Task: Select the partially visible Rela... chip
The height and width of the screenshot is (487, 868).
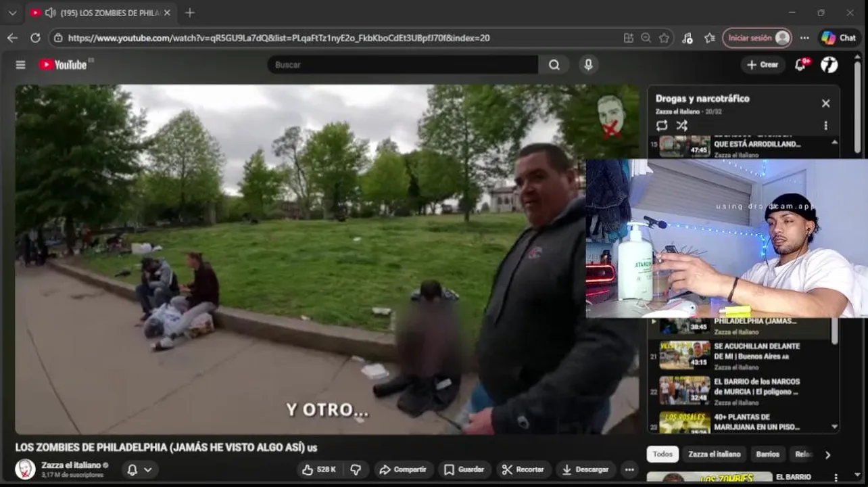Action: coord(802,455)
